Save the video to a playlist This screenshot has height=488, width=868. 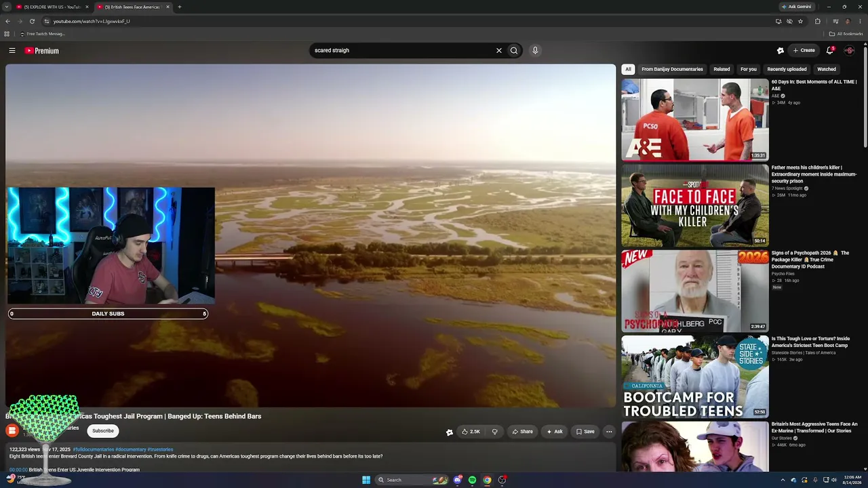[585, 432]
